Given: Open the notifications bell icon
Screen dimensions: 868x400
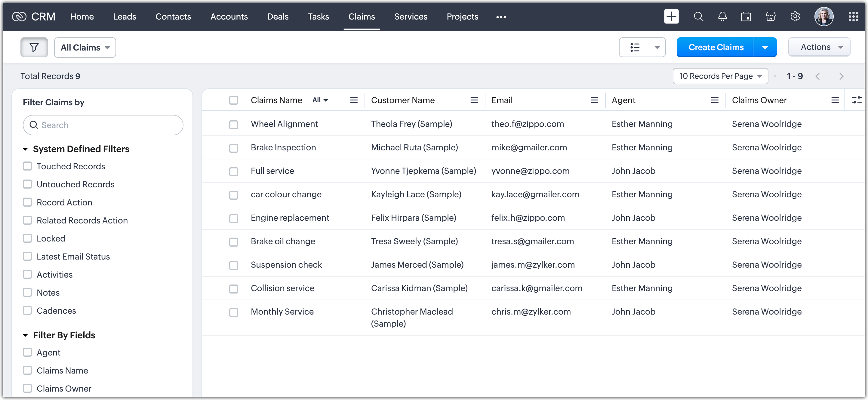Looking at the screenshot, I should 722,17.
